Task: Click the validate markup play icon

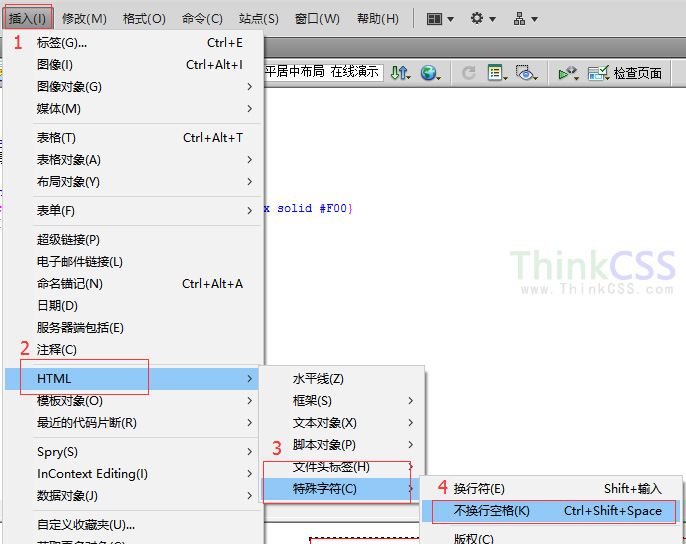Action: [x=568, y=73]
